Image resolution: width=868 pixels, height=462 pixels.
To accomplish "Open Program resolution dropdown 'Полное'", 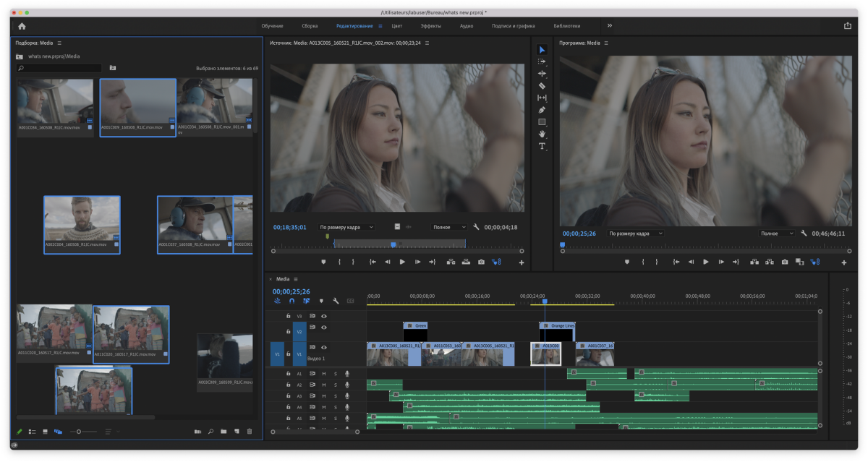I will pyautogui.click(x=777, y=234).
